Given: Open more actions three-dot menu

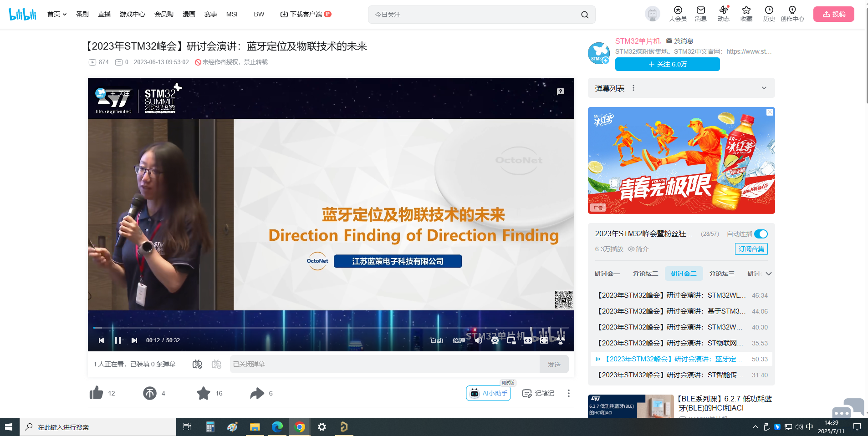Looking at the screenshot, I should [x=568, y=393].
